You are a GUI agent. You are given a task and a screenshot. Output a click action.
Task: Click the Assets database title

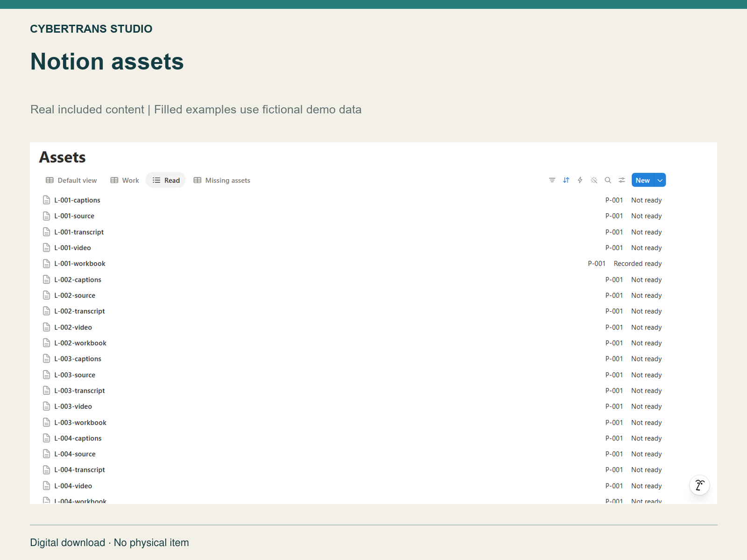click(x=63, y=157)
